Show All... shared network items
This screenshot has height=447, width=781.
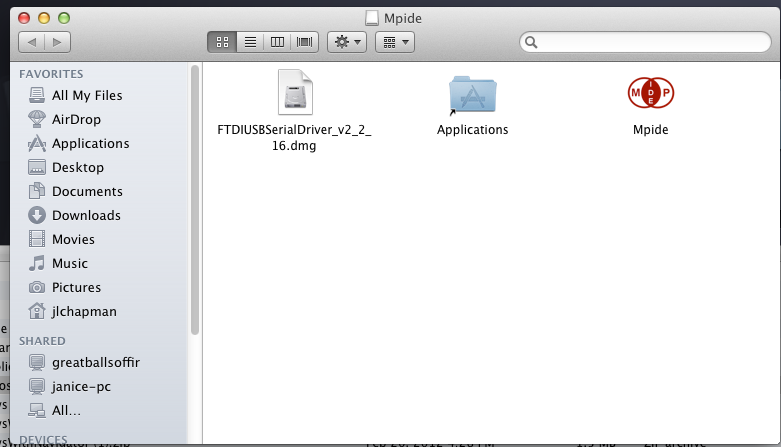click(66, 410)
